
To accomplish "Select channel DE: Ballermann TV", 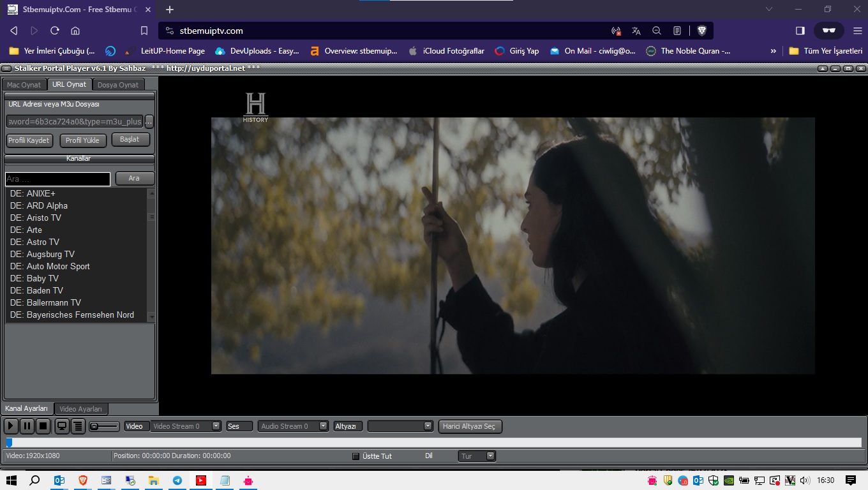I will click(76, 302).
